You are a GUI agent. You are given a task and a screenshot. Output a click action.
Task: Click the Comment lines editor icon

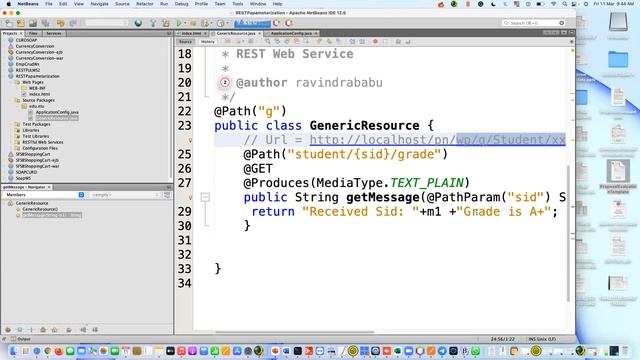pyautogui.click(x=398, y=42)
